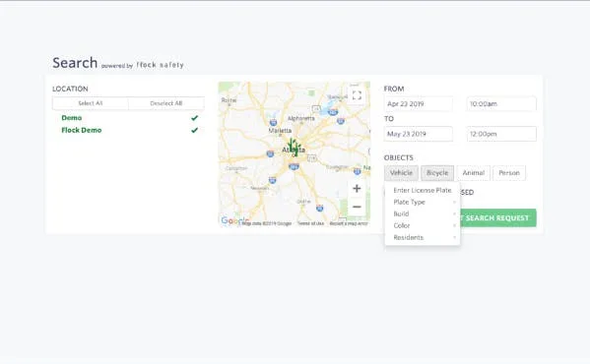
Task: Select the Flock Demo location name
Action: point(82,130)
